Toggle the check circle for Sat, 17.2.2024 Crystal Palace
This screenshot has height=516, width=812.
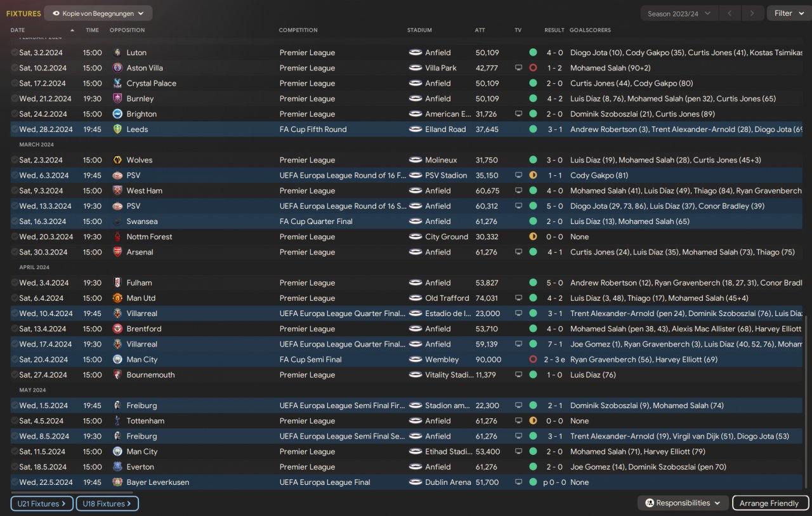[x=15, y=83]
